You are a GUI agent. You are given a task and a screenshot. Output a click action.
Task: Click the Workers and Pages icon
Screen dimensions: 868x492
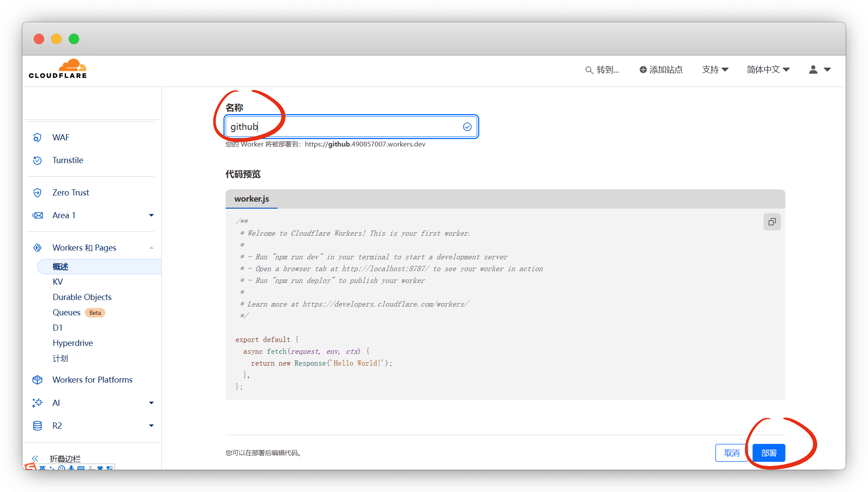[x=38, y=248]
